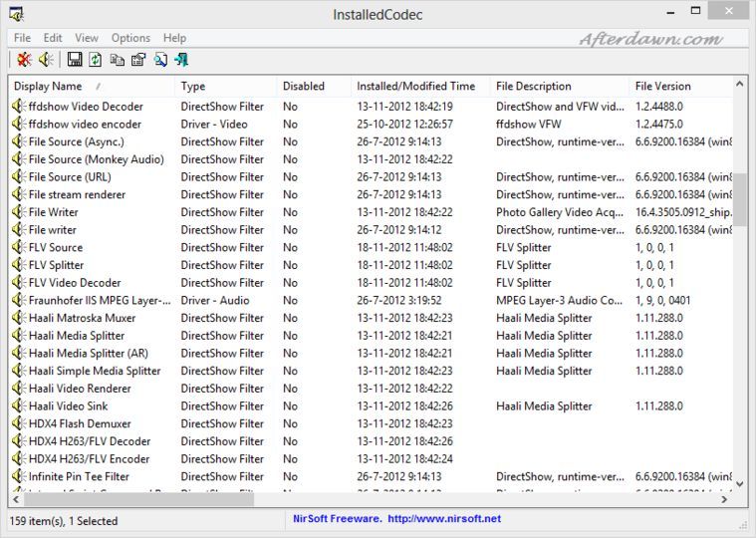The height and width of the screenshot is (538, 756).
Task: Click the Find magnifier toolbar icon
Action: (159, 60)
